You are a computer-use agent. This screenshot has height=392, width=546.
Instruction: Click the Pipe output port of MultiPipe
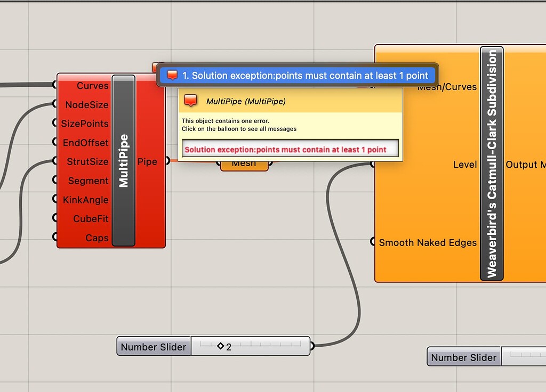(167, 161)
